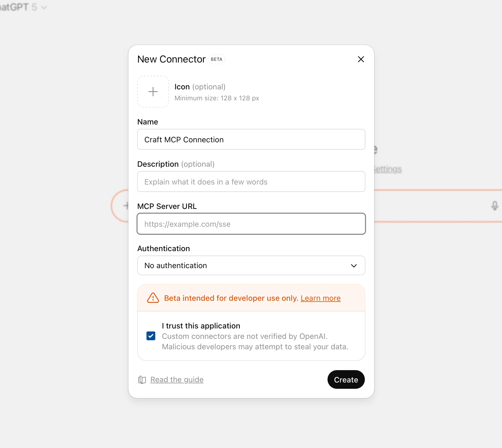
Task: Click the book icon beside Read the guide
Action: pyautogui.click(x=142, y=380)
